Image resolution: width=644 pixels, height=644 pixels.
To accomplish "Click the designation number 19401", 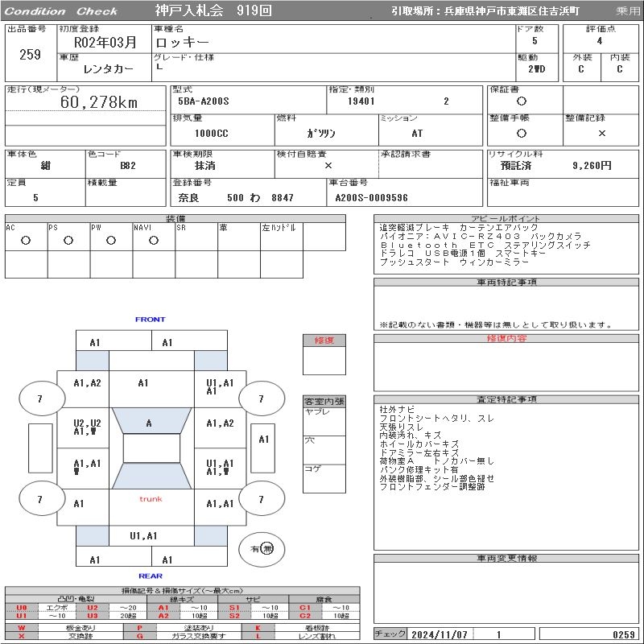I will click(361, 101).
